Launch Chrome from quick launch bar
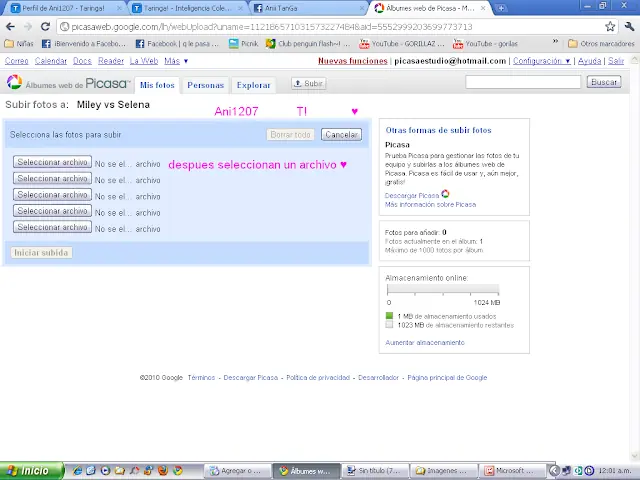Screen dimensions: 640x480 click(x=178, y=471)
